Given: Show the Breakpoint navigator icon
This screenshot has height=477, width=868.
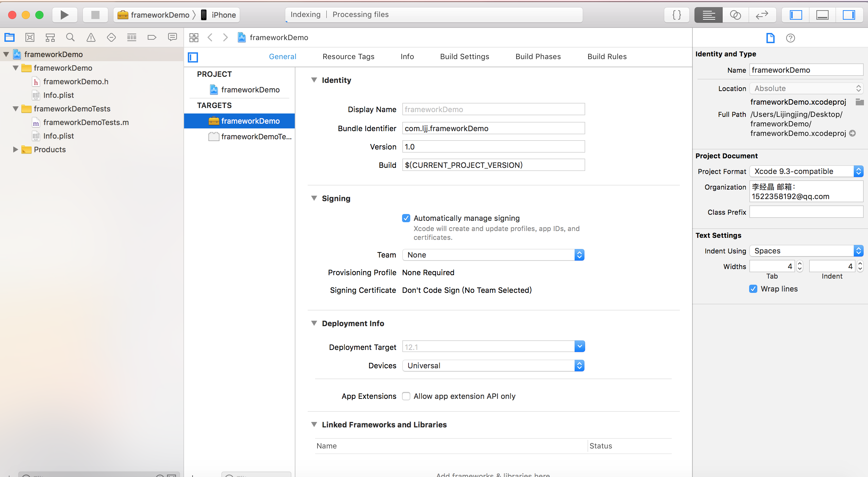Looking at the screenshot, I should pyautogui.click(x=152, y=37).
